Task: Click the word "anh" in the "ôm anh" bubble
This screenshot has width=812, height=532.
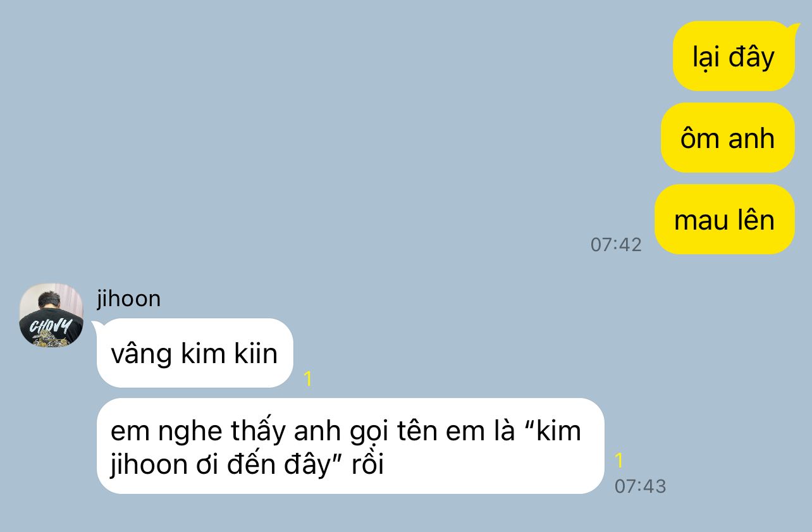Action: [751, 138]
